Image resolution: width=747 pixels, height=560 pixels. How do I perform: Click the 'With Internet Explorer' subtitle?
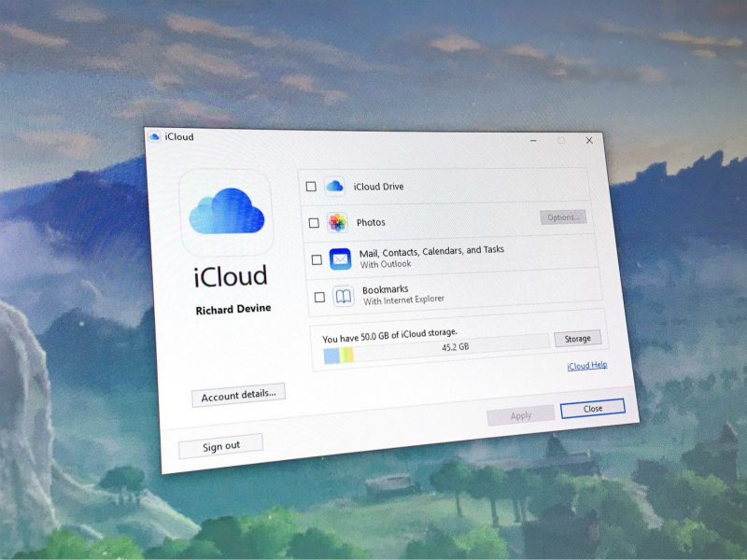coord(404,300)
